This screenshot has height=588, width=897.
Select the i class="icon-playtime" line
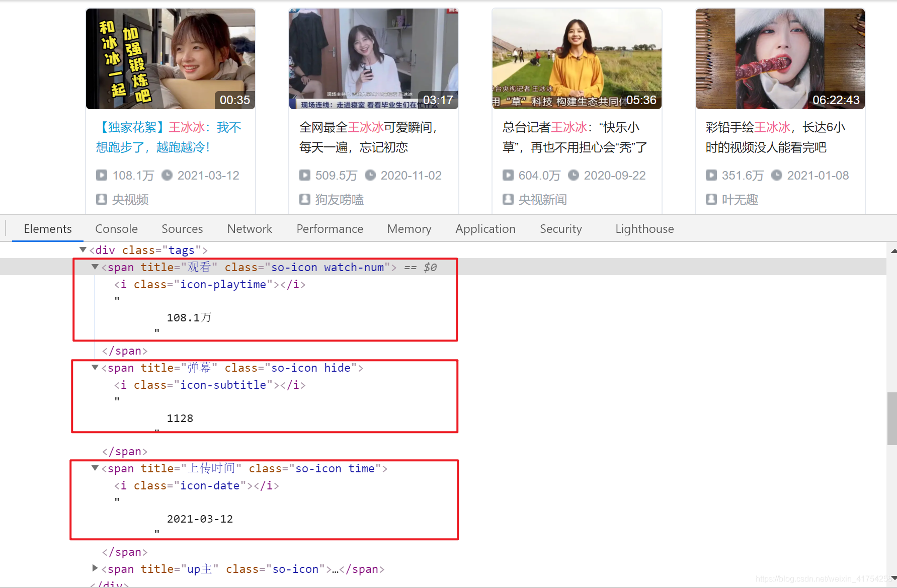click(210, 284)
